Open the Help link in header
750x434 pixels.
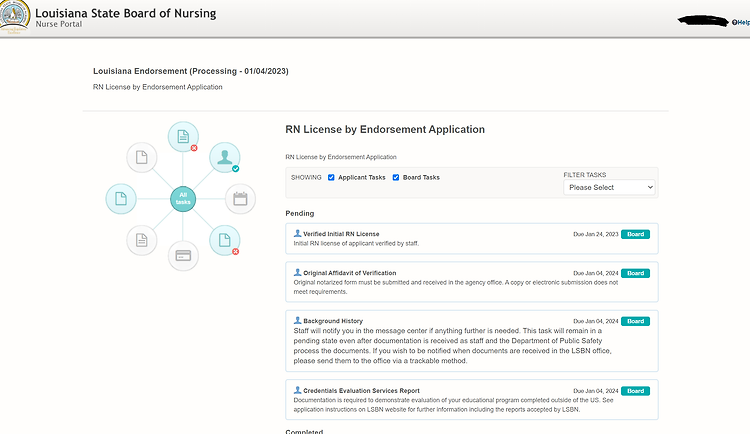coord(740,22)
